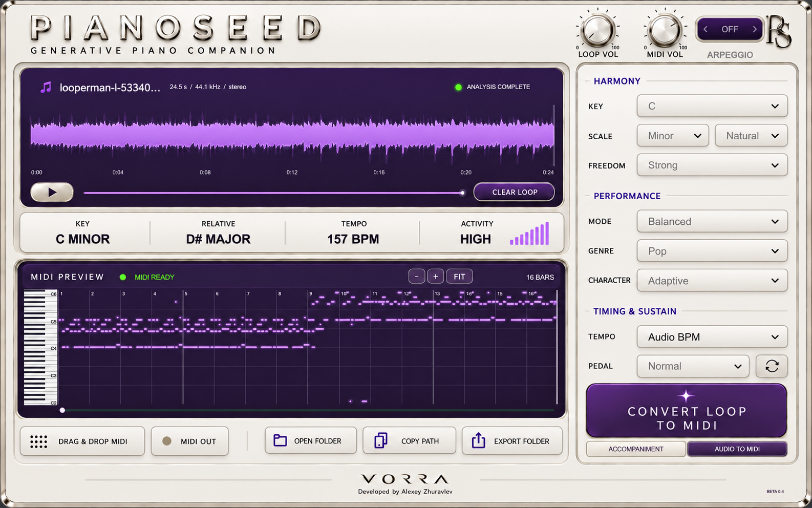Click Convert Loop to MIDI button
The image size is (812, 508).
tap(686, 411)
